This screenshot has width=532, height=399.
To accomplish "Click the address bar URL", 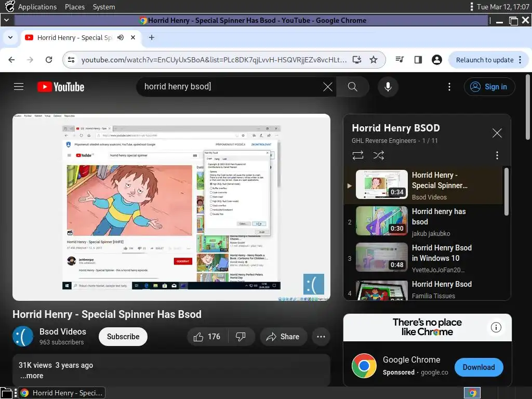I will 214,60.
